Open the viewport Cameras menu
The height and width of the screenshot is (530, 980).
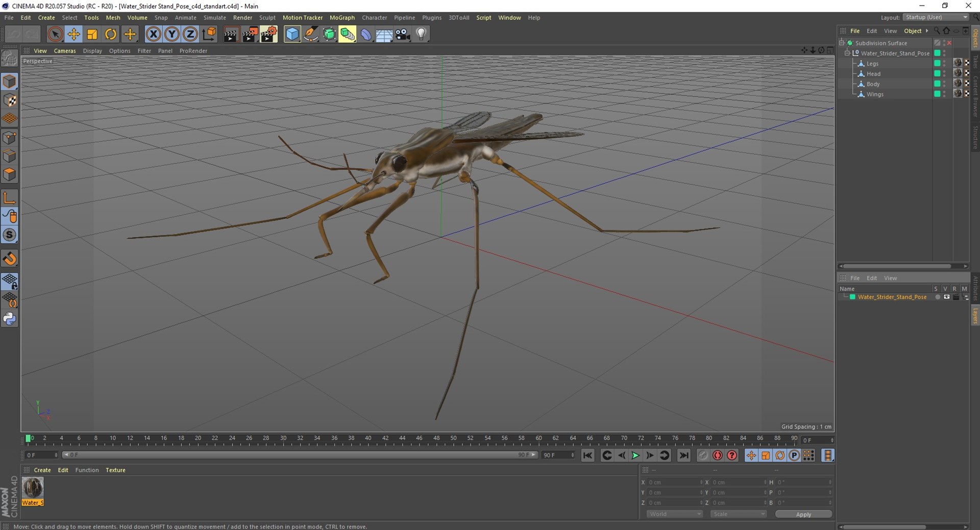tap(65, 51)
